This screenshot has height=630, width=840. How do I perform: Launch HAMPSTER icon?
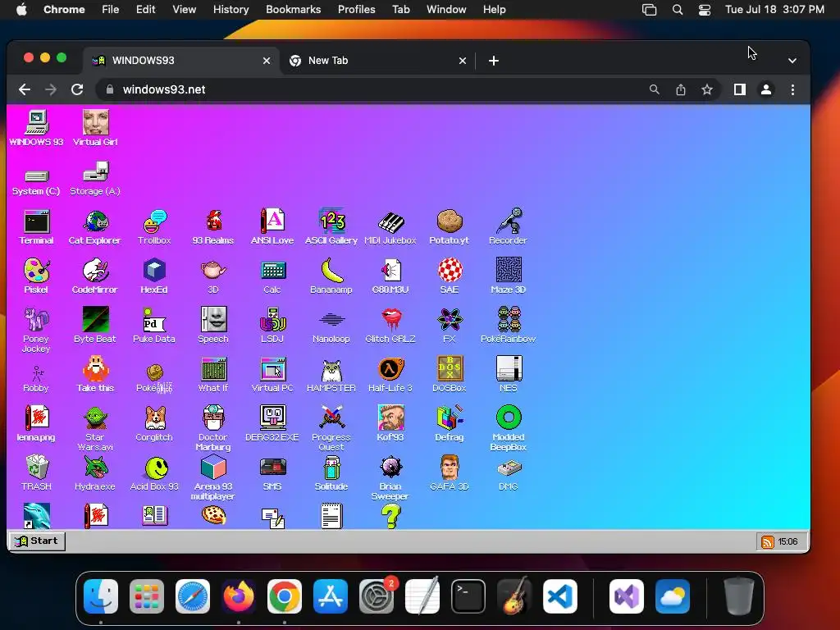[x=331, y=375]
